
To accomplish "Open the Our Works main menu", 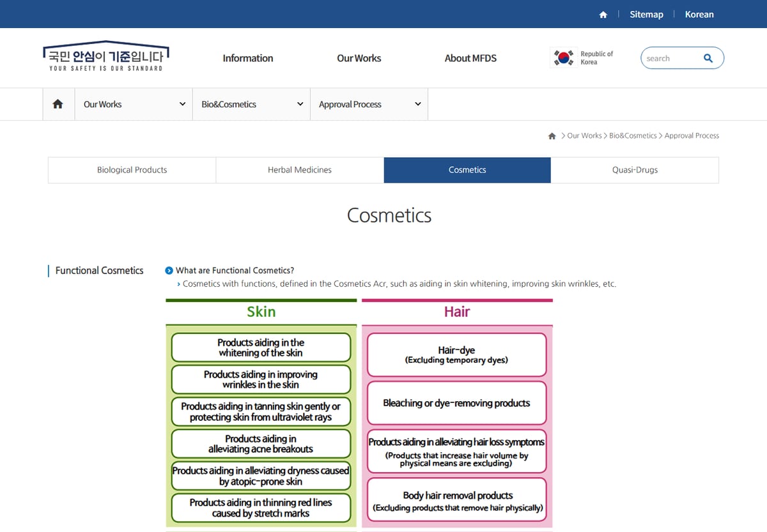I will tap(359, 58).
